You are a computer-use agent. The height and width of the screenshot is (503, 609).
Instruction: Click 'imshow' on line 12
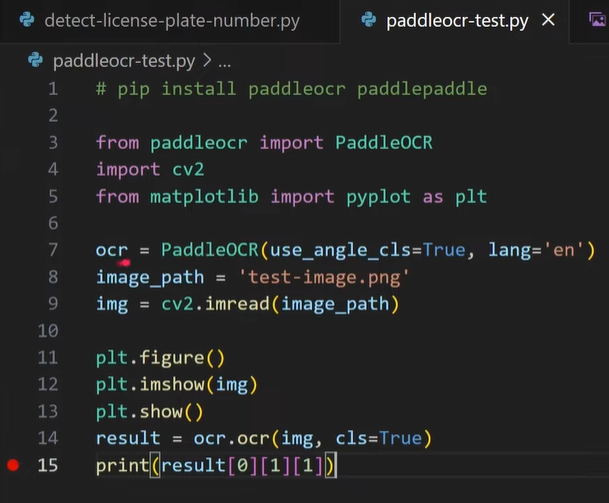point(172,385)
